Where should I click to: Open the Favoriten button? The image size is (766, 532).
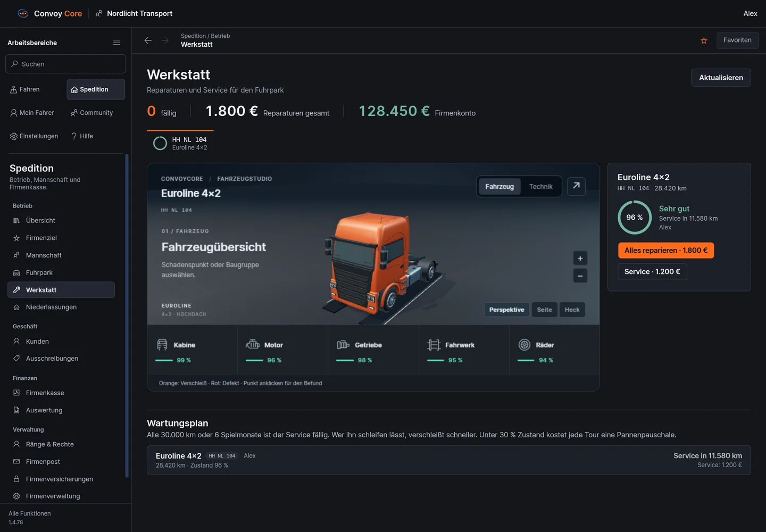pos(737,40)
